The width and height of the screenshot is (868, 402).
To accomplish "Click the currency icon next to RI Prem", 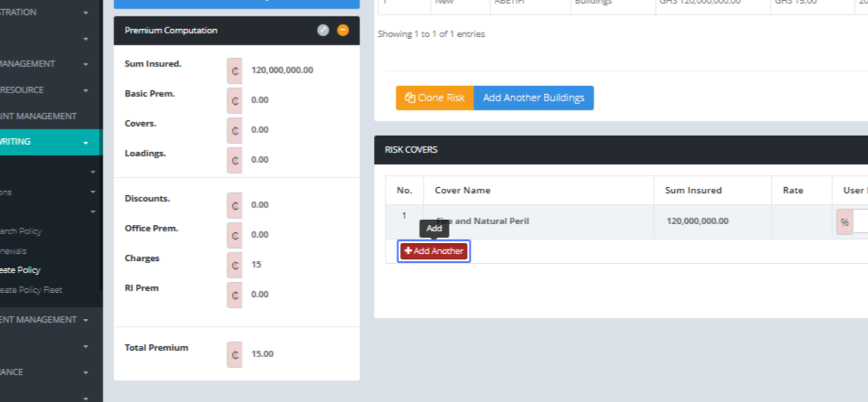I will 235,295.
